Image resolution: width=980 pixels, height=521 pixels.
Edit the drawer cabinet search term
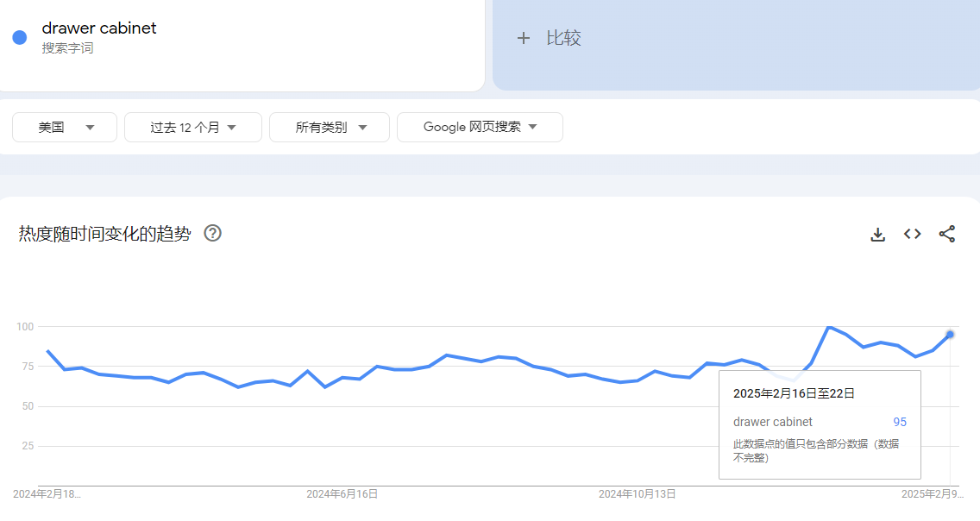[x=98, y=28]
